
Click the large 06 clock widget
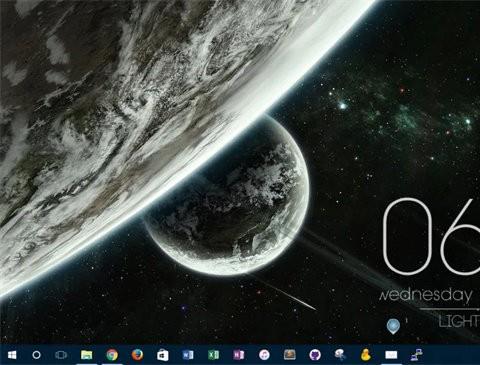click(x=431, y=236)
